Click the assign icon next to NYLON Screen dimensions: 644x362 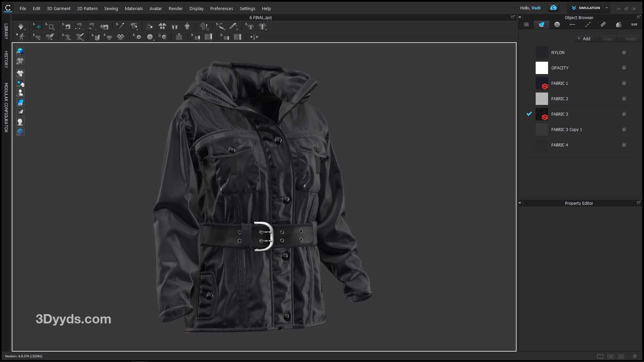point(624,53)
